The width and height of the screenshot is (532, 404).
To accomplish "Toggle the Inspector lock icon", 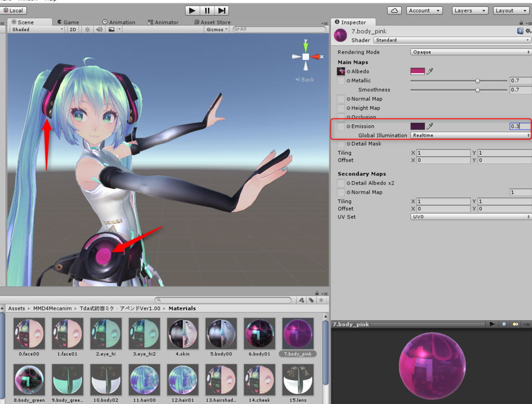I will tap(521, 22).
